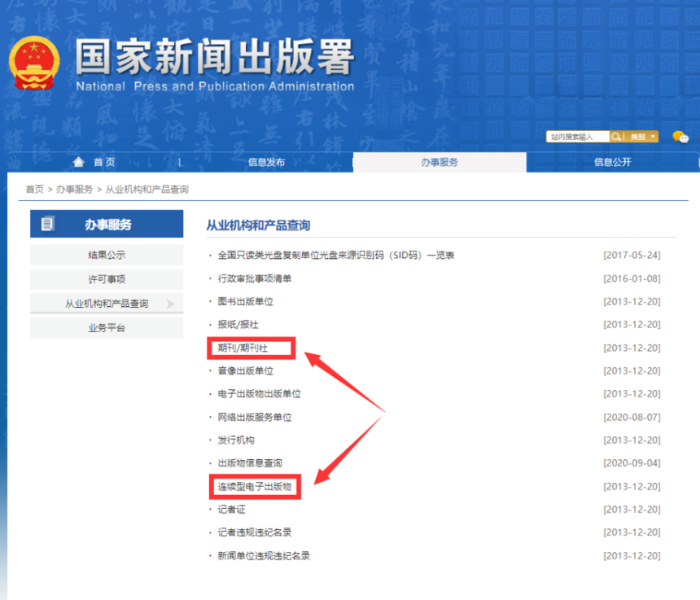The image size is (700, 600).
Task: Click 办事服务 in the breadcrumb trail
Action: (74, 190)
